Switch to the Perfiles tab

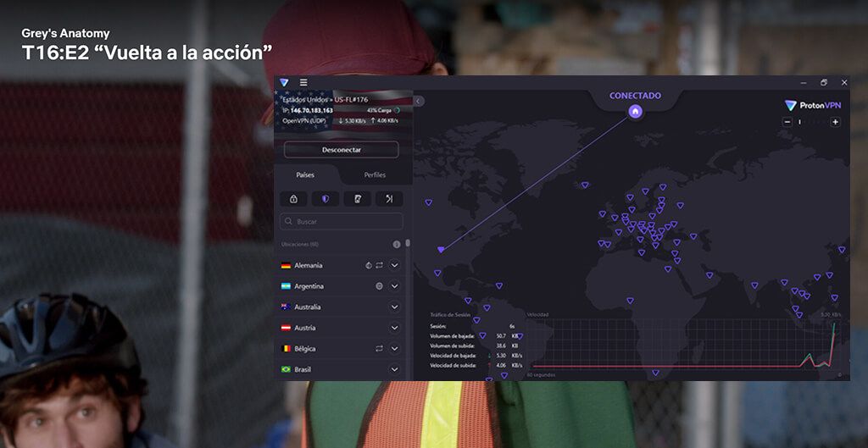click(375, 174)
